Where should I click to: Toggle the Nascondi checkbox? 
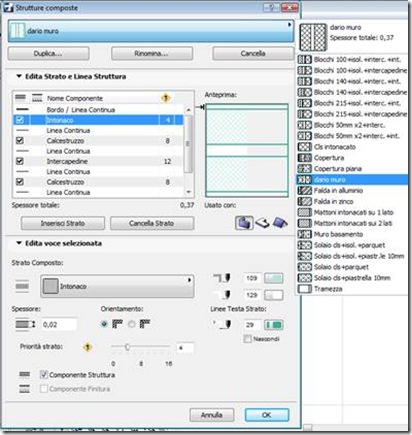tap(247, 339)
